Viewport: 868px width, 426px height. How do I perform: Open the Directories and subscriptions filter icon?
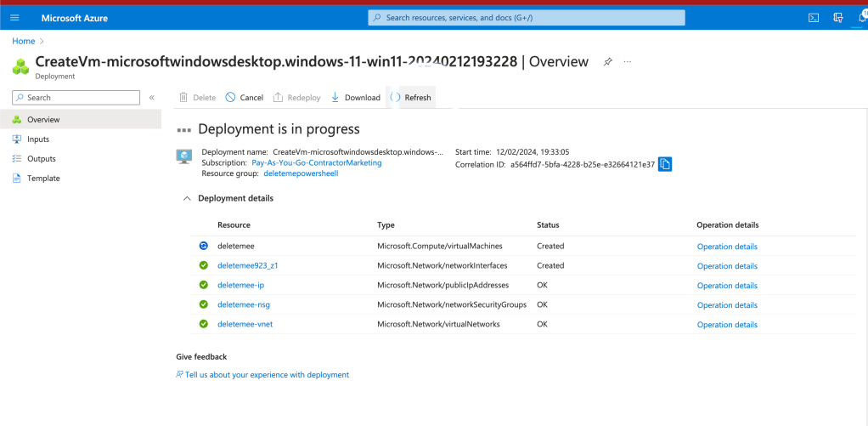[x=838, y=18]
